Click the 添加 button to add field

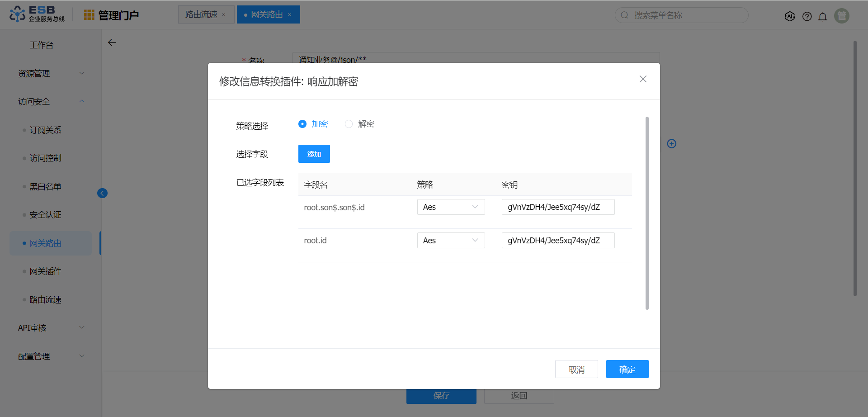click(x=314, y=154)
